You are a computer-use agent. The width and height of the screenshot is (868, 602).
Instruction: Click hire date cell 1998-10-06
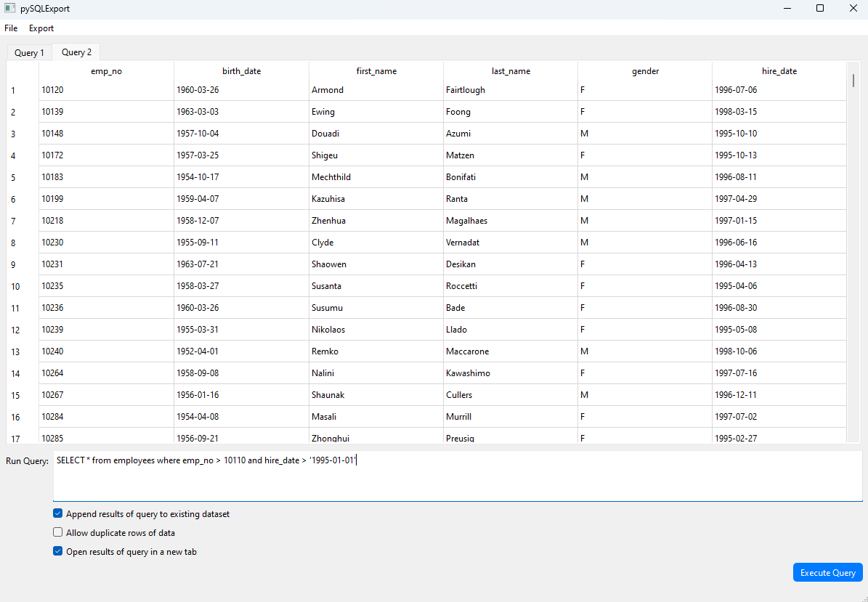[779, 351]
